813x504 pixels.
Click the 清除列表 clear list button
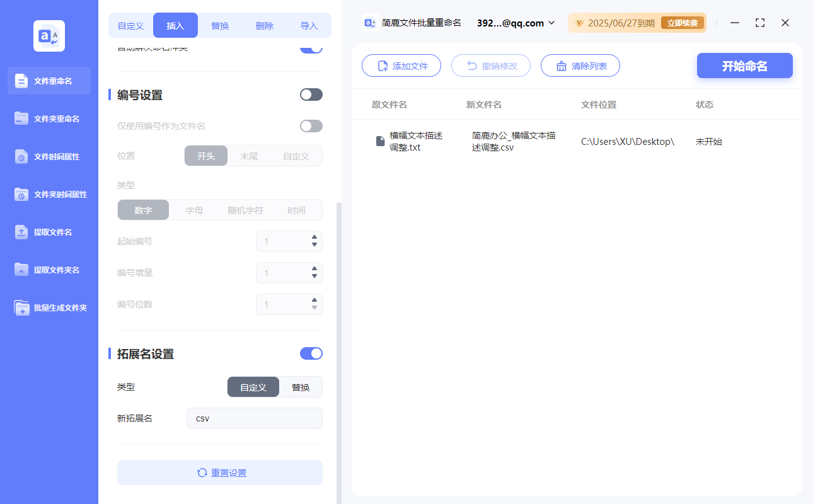pos(580,65)
